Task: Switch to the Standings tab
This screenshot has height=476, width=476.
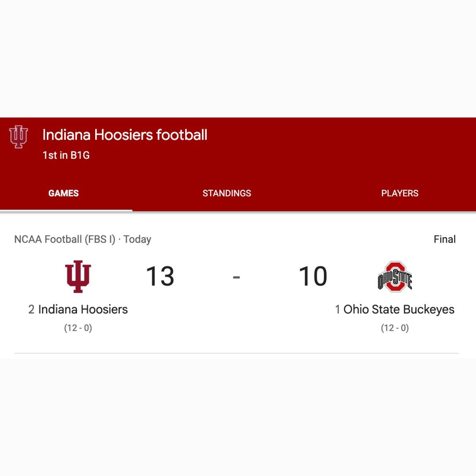Action: [x=226, y=193]
